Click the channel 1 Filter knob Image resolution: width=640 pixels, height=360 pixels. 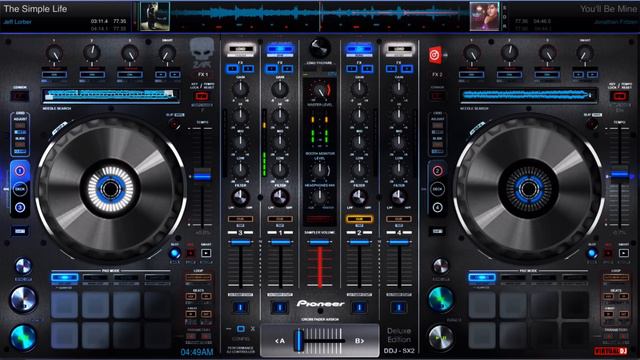point(280,198)
